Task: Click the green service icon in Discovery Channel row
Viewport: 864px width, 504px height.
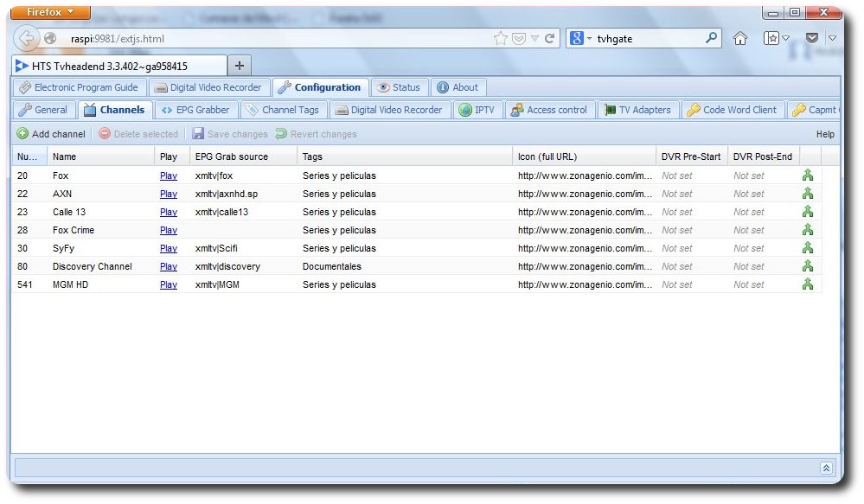Action: coord(807,266)
